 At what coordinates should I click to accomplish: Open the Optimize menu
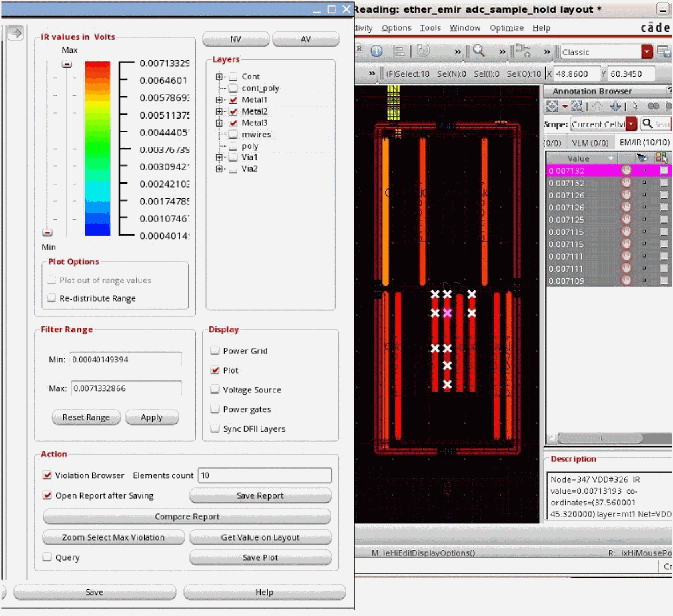pos(506,28)
